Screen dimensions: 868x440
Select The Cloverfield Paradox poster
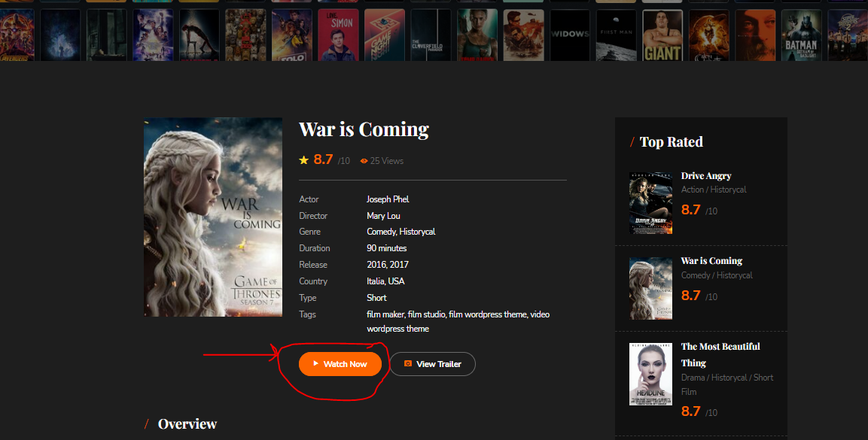tap(431, 35)
